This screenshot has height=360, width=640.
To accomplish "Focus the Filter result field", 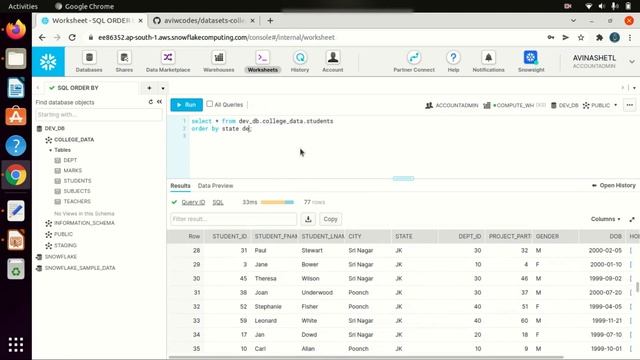I will pos(233,219).
